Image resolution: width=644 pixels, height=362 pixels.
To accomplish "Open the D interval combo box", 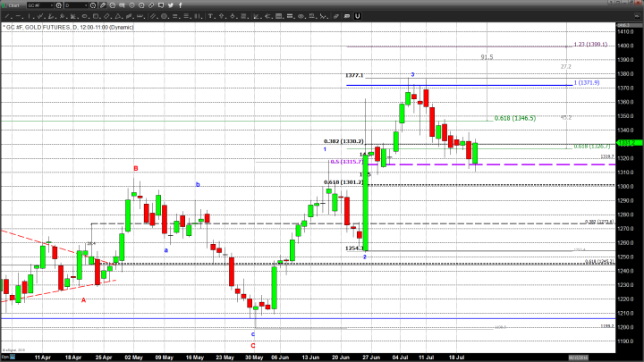I will 80,5.
